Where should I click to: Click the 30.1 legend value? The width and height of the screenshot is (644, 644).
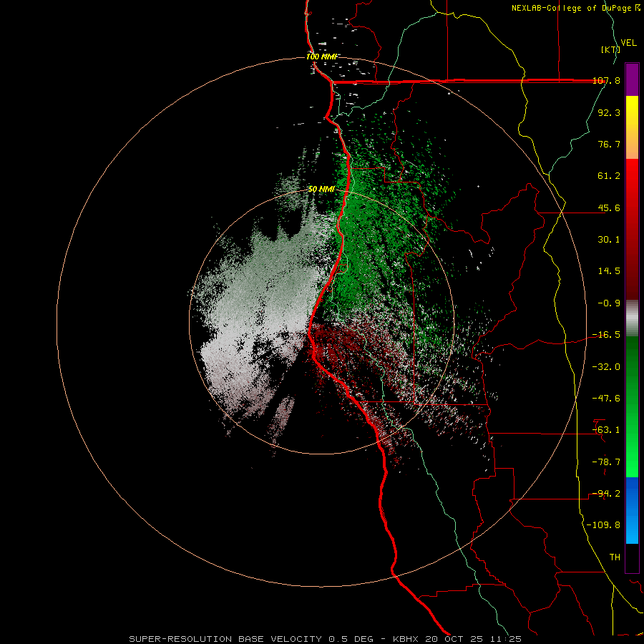click(609, 240)
